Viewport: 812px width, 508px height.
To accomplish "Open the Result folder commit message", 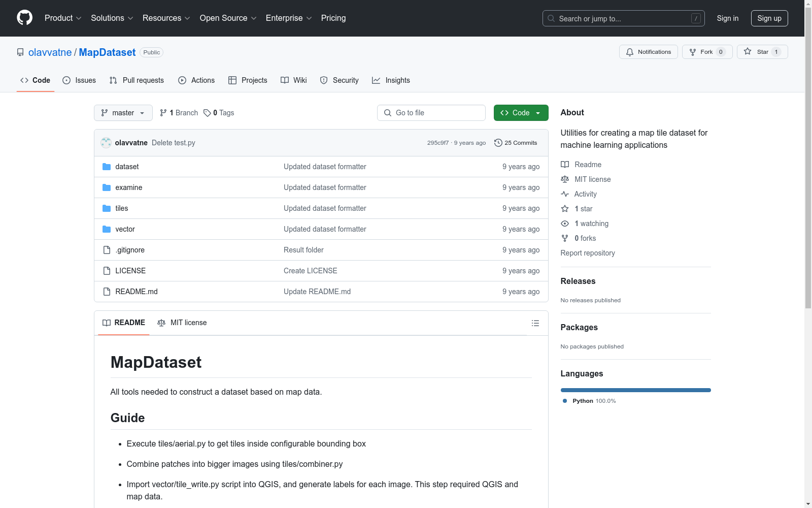I will 303,250.
